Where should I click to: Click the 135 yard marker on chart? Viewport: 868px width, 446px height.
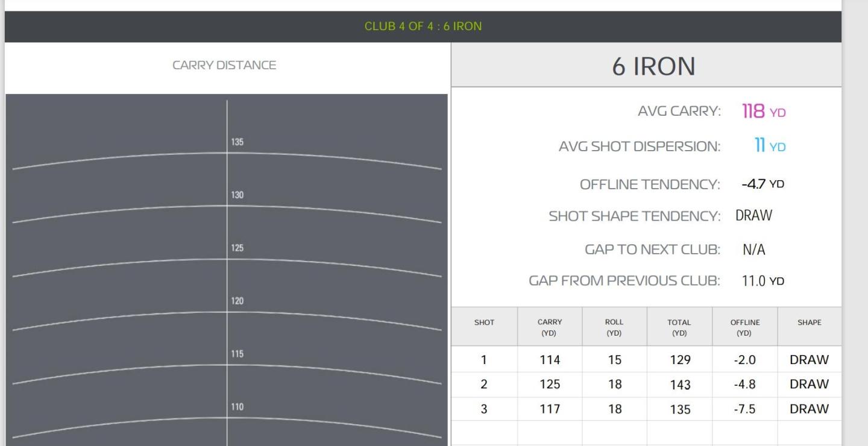click(237, 142)
